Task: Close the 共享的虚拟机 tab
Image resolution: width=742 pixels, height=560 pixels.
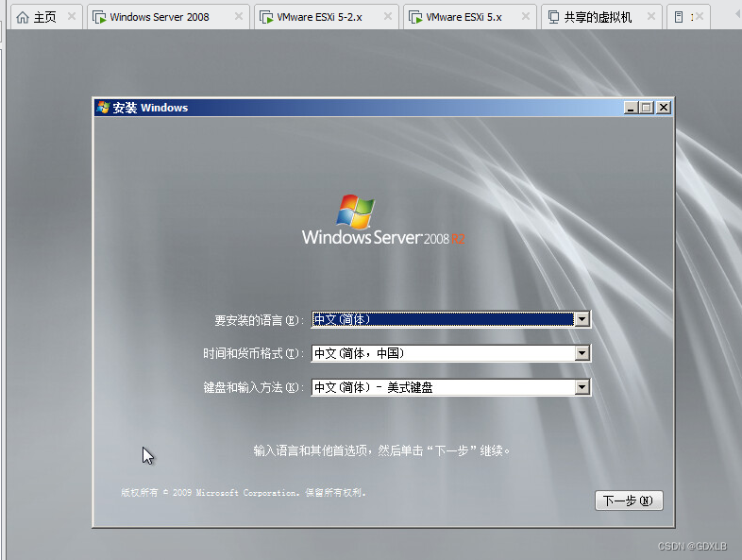Action: click(651, 17)
